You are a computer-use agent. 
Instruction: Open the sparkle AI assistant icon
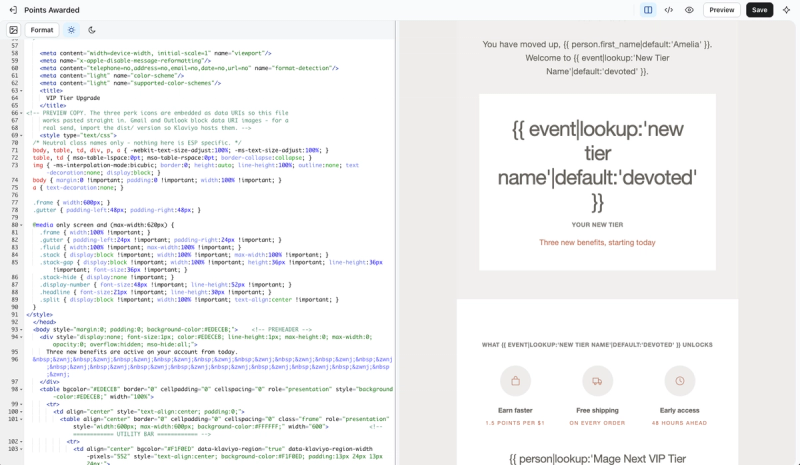pos(786,10)
